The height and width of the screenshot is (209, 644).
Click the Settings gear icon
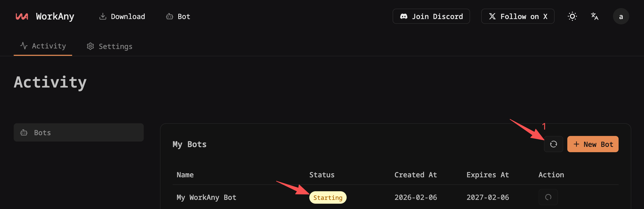pyautogui.click(x=90, y=46)
